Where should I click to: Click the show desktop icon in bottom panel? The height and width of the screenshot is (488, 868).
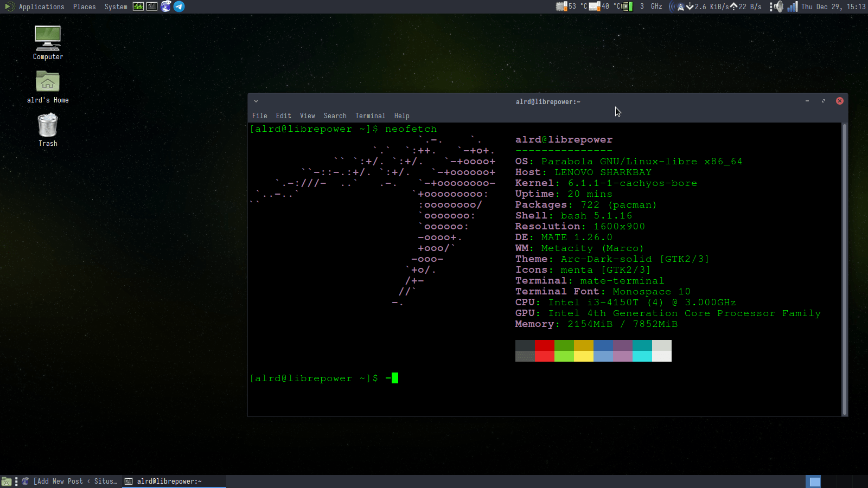tap(7, 481)
